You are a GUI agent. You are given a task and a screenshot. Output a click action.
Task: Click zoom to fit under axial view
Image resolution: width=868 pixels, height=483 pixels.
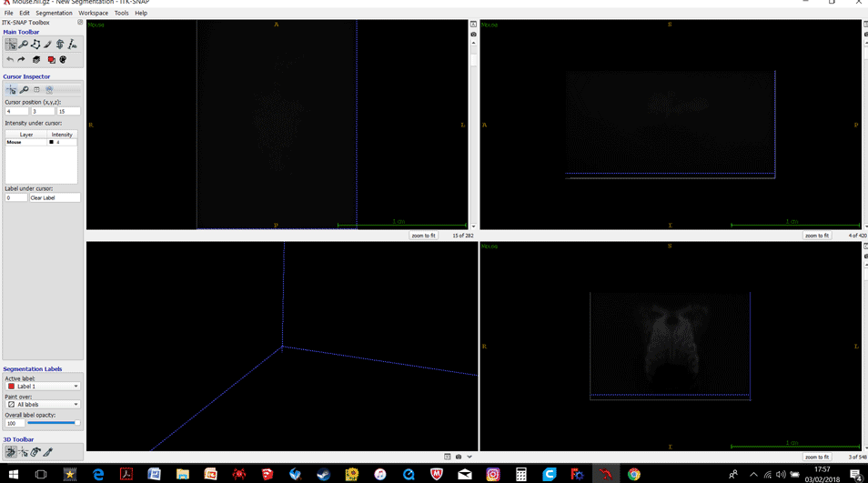(423, 236)
